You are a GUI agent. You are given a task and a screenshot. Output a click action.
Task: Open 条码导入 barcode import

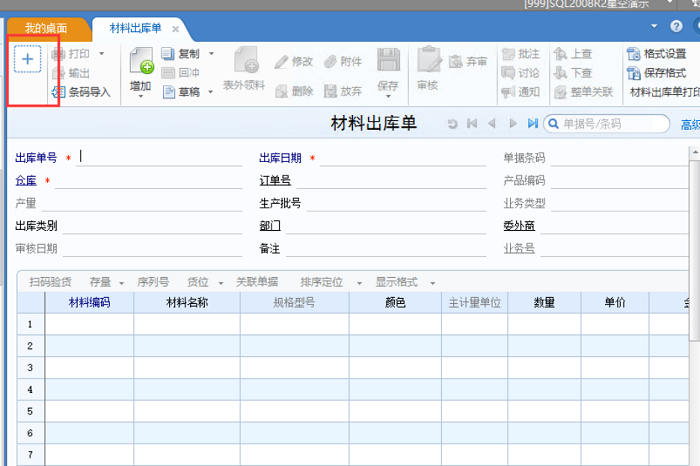pos(81,92)
